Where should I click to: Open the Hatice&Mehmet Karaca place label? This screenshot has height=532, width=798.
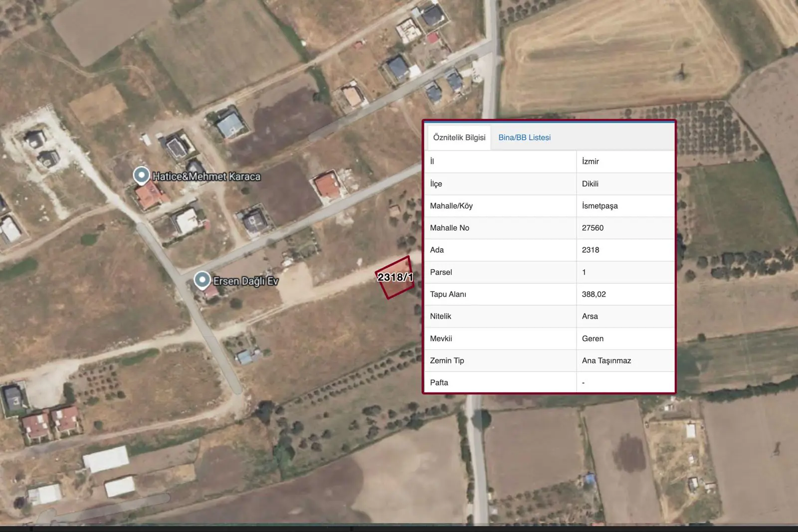pyautogui.click(x=206, y=177)
